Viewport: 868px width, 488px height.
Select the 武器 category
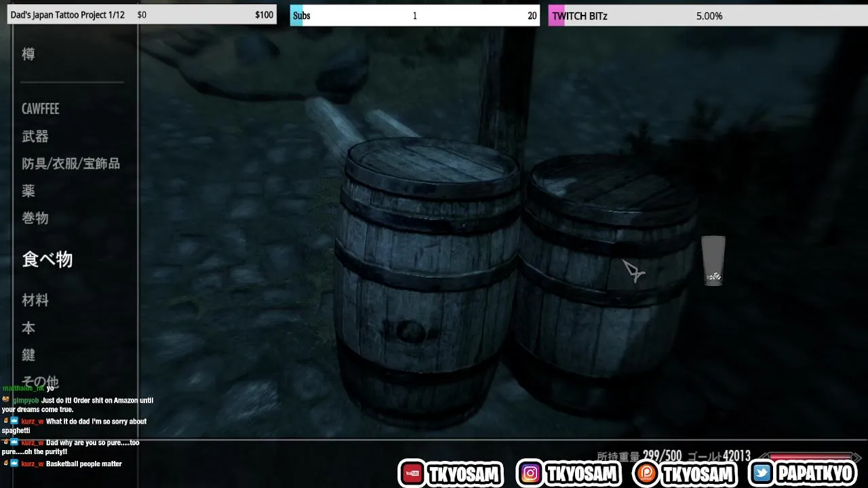point(35,136)
